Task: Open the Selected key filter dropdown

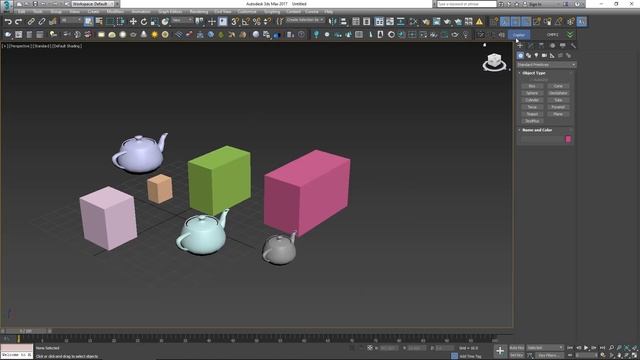Action: click(x=545, y=348)
